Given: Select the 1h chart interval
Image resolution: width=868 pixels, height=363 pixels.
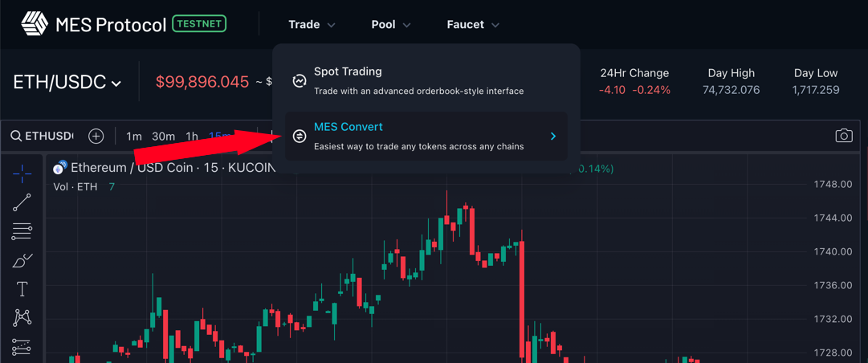Looking at the screenshot, I should click(192, 137).
